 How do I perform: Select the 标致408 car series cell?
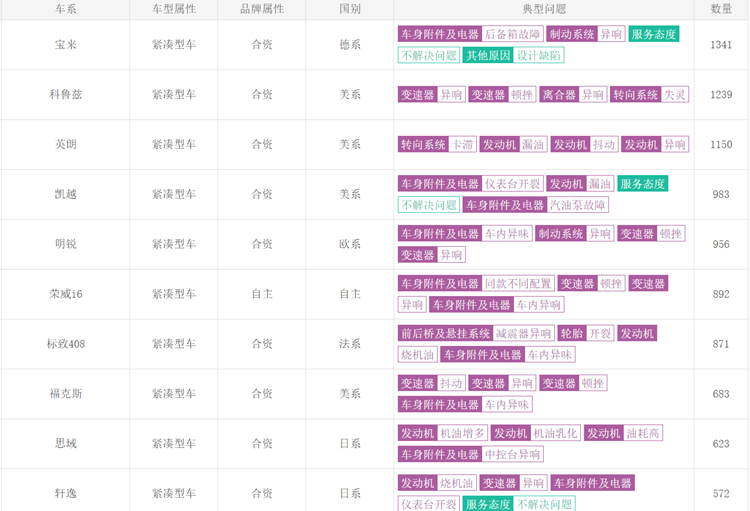click(66, 344)
